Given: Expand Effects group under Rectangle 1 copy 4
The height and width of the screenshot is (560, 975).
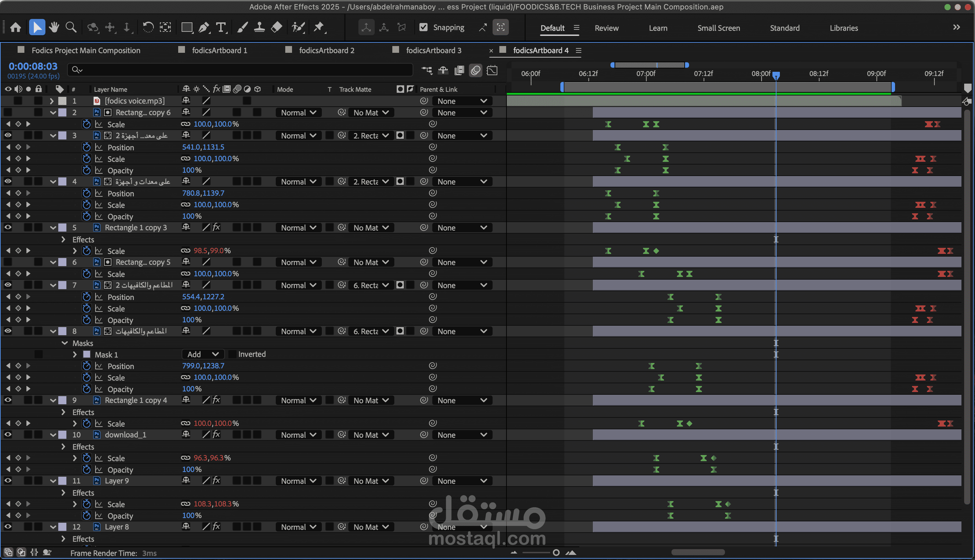Looking at the screenshot, I should [63, 412].
